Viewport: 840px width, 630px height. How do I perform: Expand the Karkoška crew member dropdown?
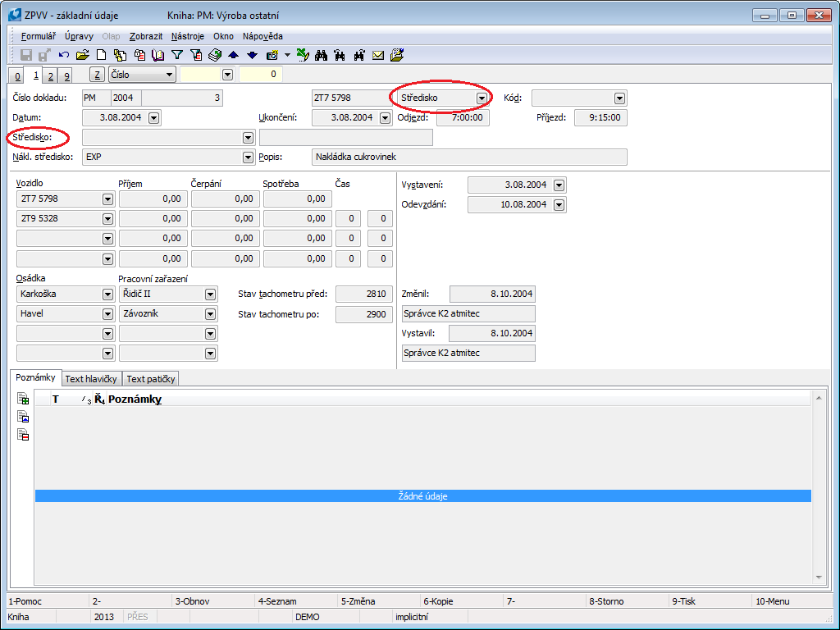(x=107, y=294)
